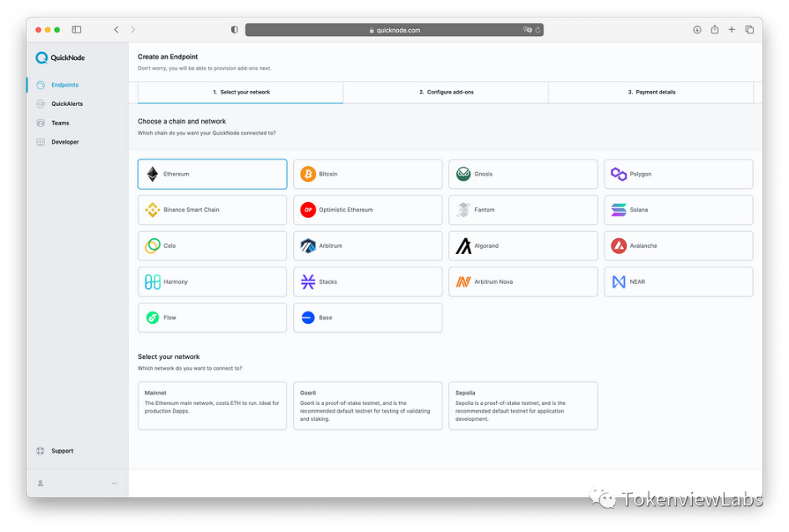Select the Sepolia testnet option
The width and height of the screenshot is (789, 532).
coord(523,406)
